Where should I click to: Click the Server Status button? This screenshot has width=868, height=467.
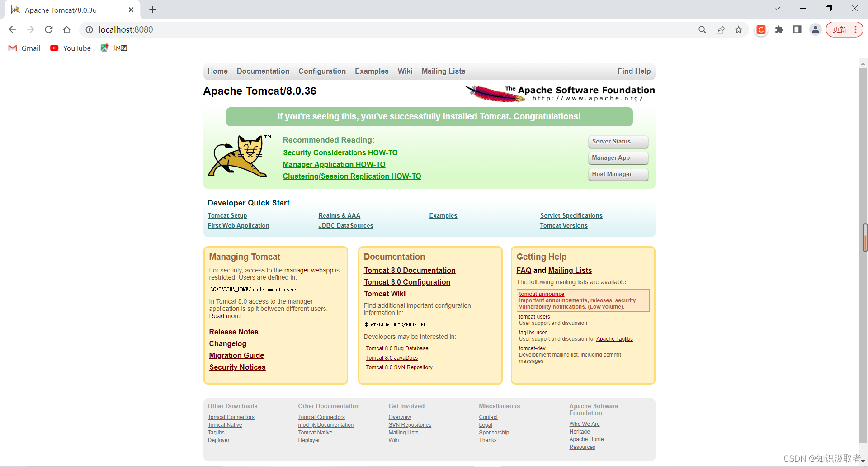[618, 142]
